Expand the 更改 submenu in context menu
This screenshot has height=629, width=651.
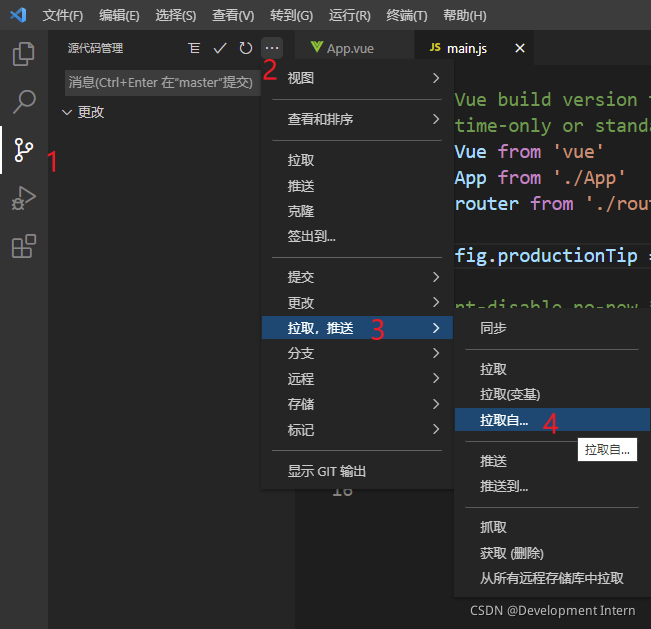pyautogui.click(x=357, y=303)
